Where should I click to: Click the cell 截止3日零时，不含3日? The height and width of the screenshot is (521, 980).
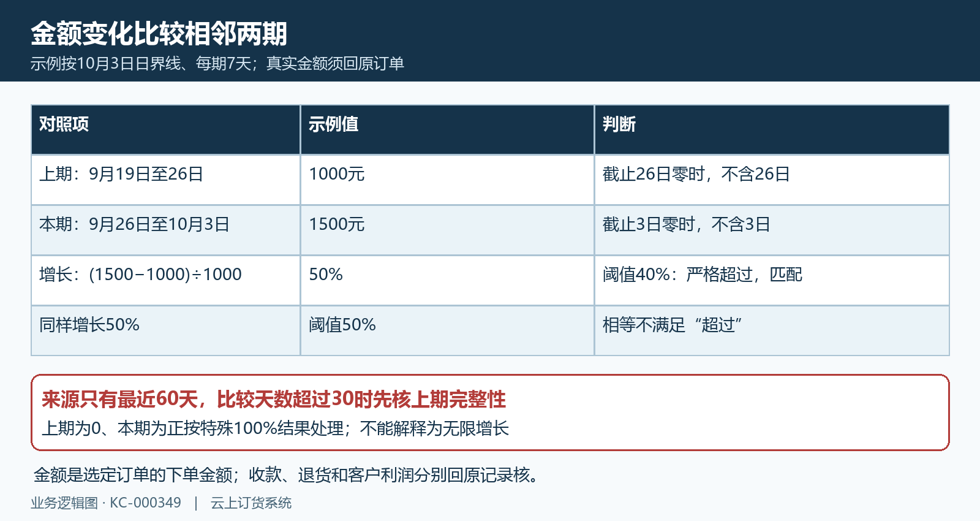click(x=772, y=230)
